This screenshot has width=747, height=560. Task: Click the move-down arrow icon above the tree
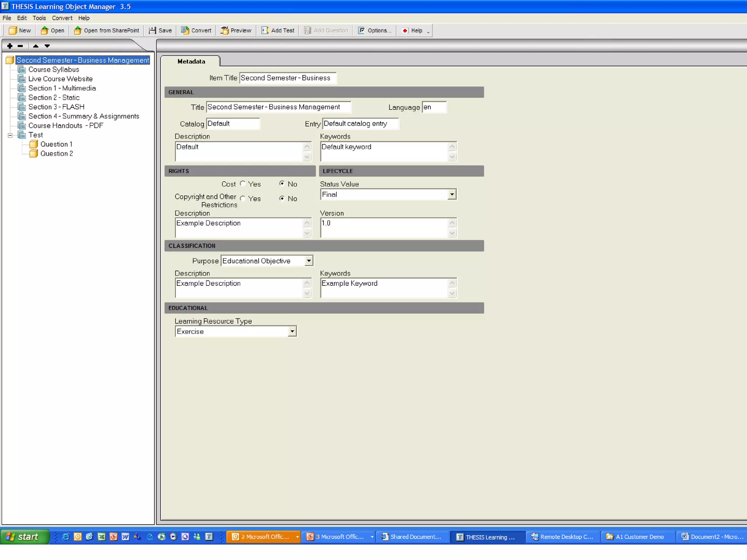click(x=47, y=46)
